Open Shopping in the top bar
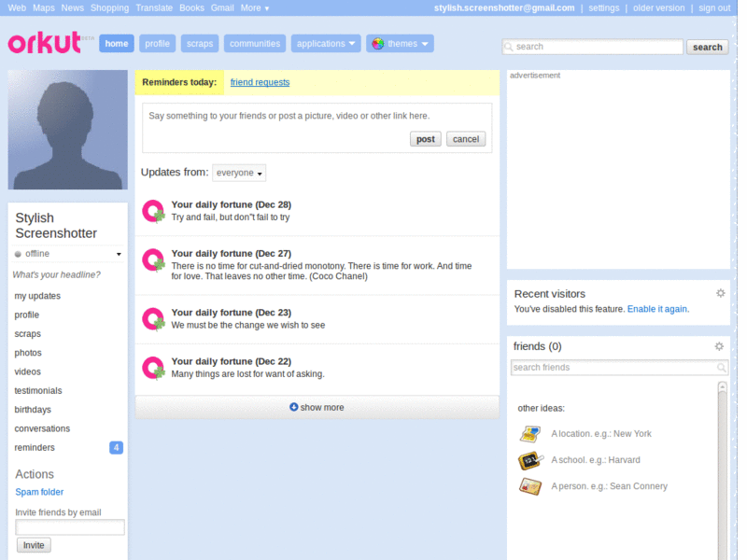Image resolution: width=747 pixels, height=560 pixels. (x=109, y=8)
